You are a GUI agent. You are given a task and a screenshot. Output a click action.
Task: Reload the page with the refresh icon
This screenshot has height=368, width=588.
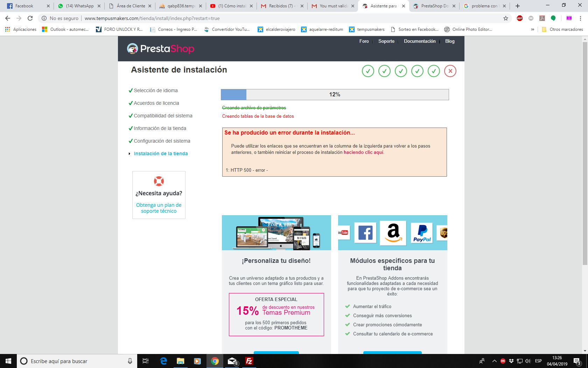tap(30, 18)
